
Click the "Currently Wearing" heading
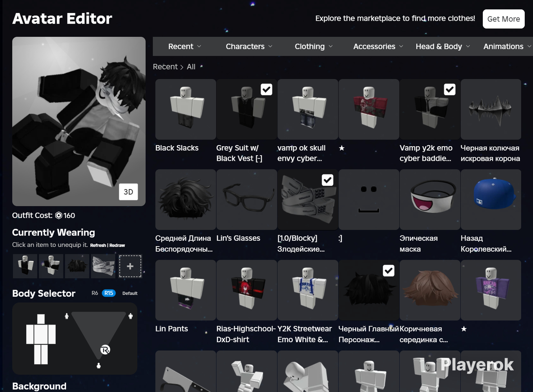pos(53,232)
